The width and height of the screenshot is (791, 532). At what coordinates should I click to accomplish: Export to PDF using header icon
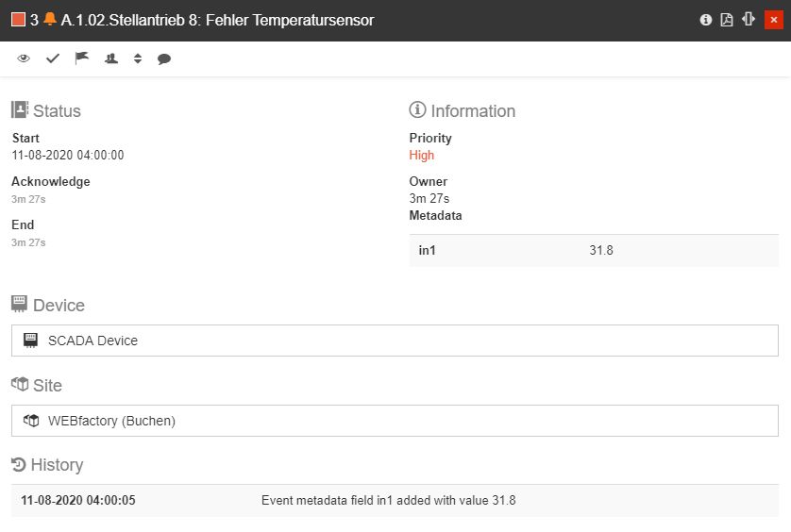727,20
